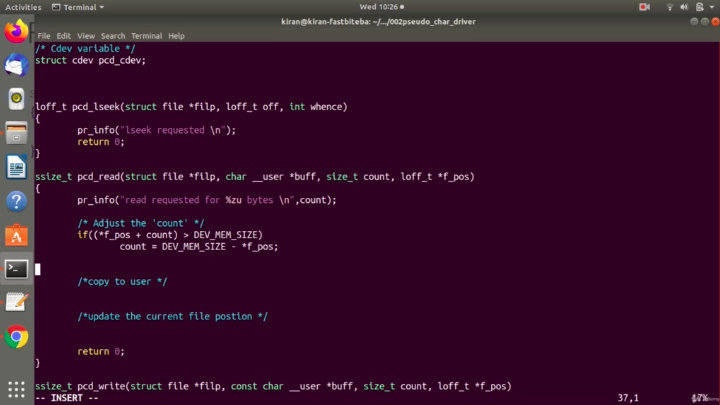Minimize the terminal window

(694, 22)
